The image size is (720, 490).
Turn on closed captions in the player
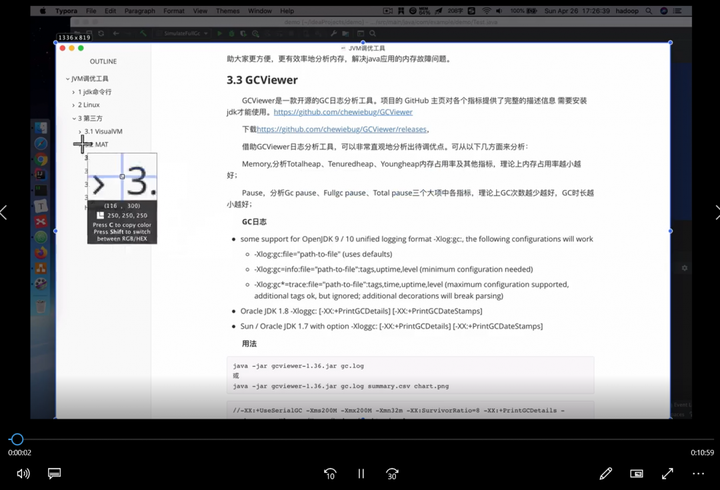click(x=54, y=473)
